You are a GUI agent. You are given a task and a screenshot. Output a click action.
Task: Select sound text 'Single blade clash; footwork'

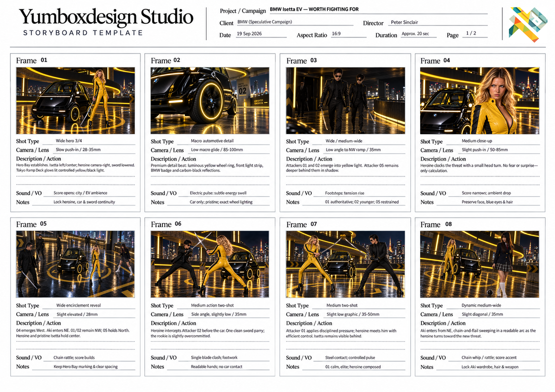pyautogui.click(x=214, y=357)
